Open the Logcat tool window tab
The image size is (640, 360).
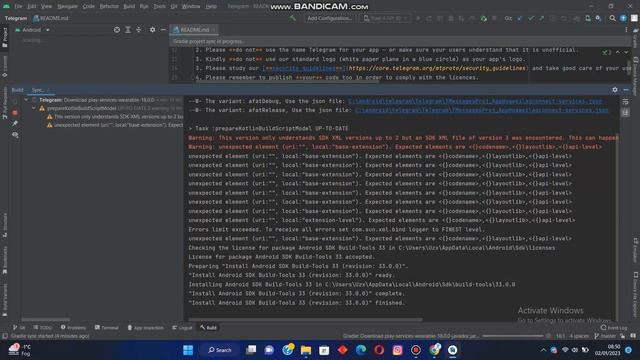(182, 327)
